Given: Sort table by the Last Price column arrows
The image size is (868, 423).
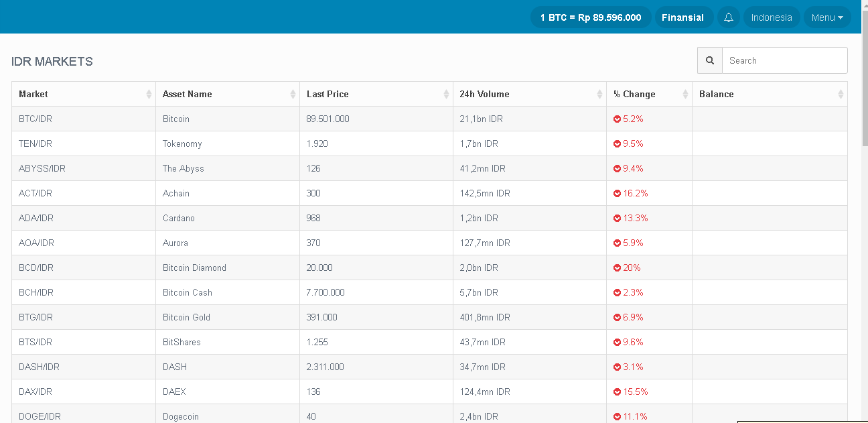Looking at the screenshot, I should coord(446,95).
